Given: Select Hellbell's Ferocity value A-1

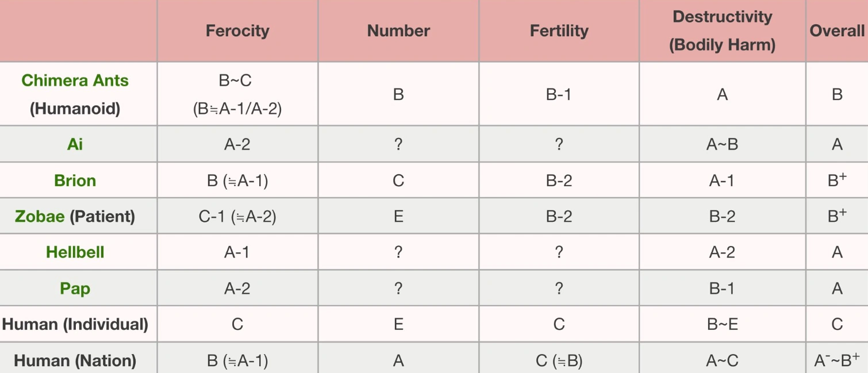Looking at the screenshot, I should point(237,252).
